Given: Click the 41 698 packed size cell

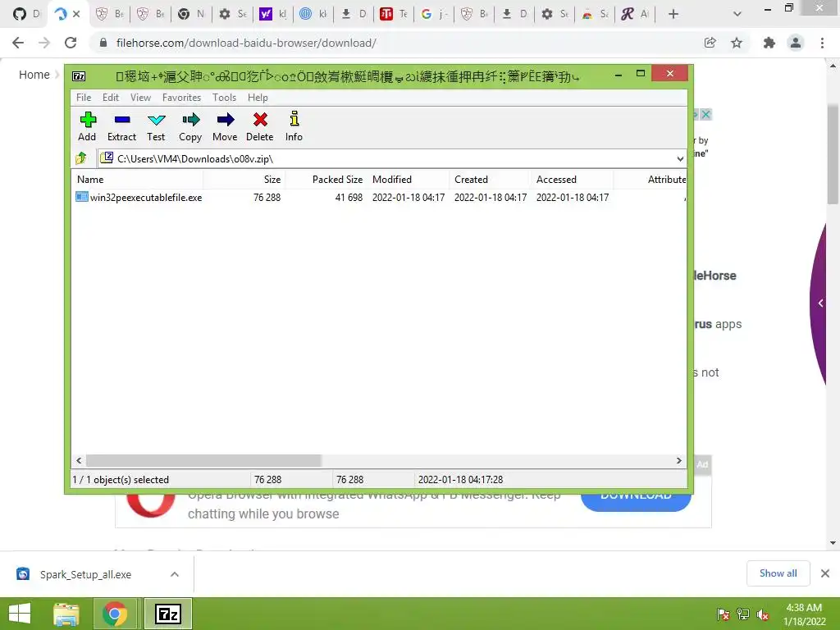Looking at the screenshot, I should pyautogui.click(x=349, y=197).
